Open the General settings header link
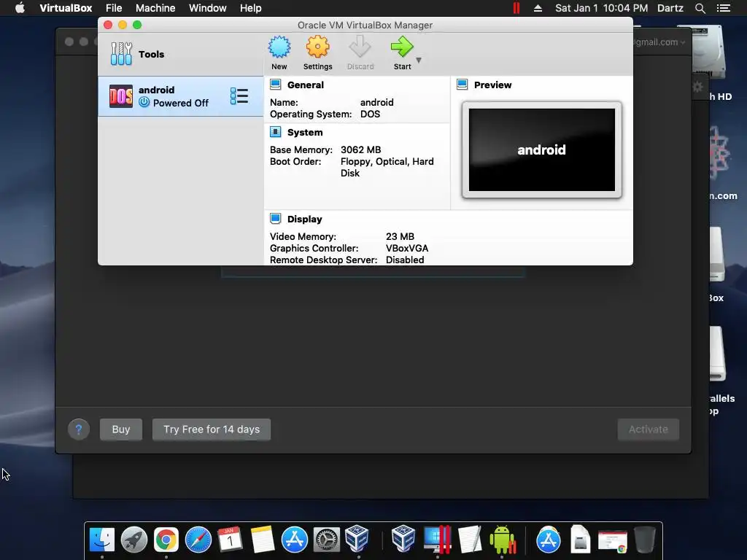The height and width of the screenshot is (560, 747). 306,85
